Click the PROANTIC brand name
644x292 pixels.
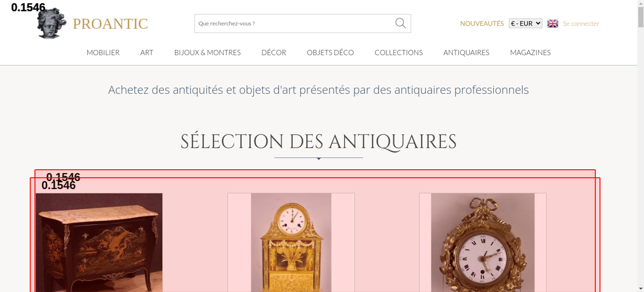tap(110, 24)
